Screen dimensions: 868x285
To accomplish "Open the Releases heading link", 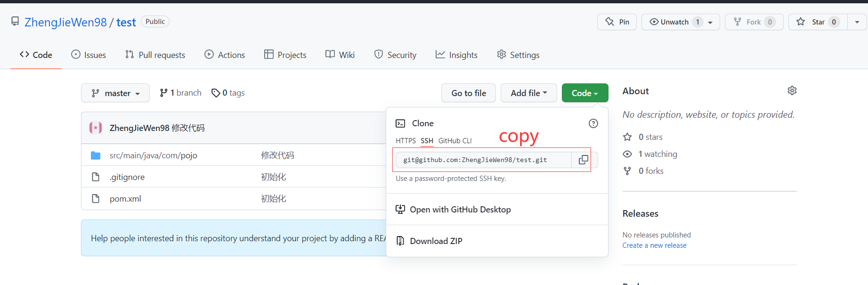I will click(641, 213).
